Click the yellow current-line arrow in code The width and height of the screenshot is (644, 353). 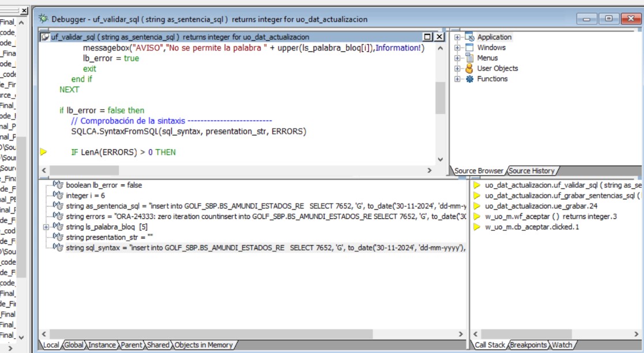(x=43, y=152)
